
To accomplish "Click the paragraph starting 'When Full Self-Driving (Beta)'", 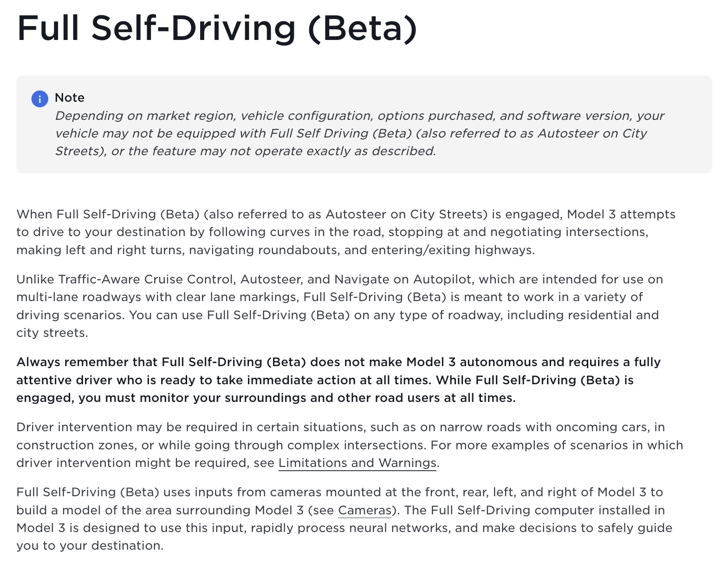I will coord(346,232).
